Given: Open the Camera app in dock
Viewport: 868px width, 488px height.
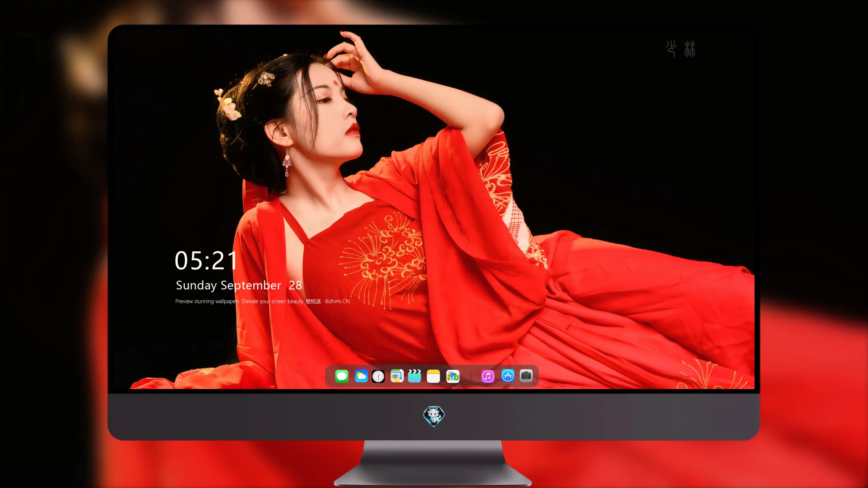Looking at the screenshot, I should pyautogui.click(x=526, y=375).
